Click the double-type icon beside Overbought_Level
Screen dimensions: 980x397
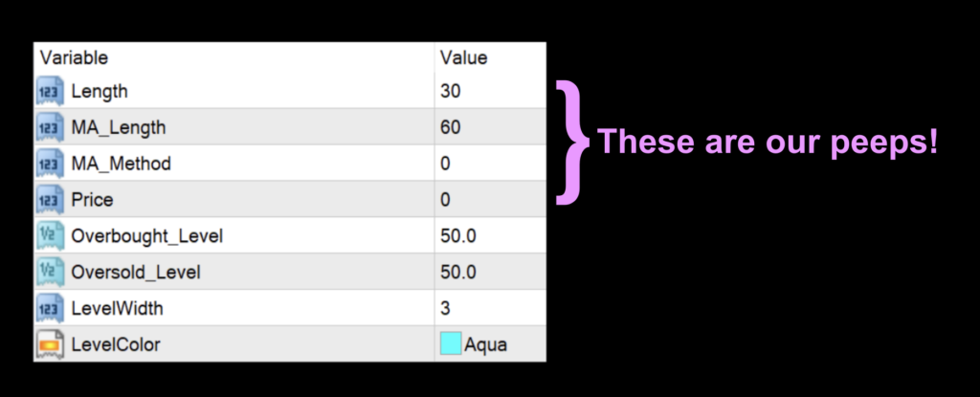pyautogui.click(x=49, y=236)
